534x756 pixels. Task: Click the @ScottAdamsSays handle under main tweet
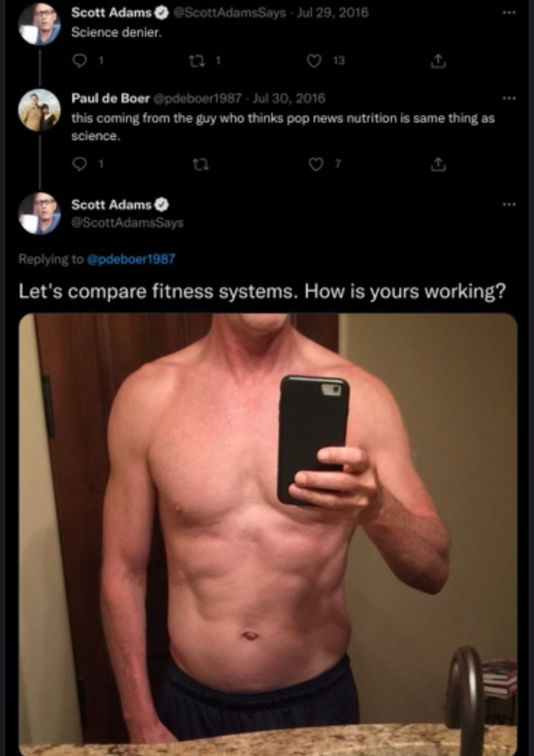pos(127,223)
